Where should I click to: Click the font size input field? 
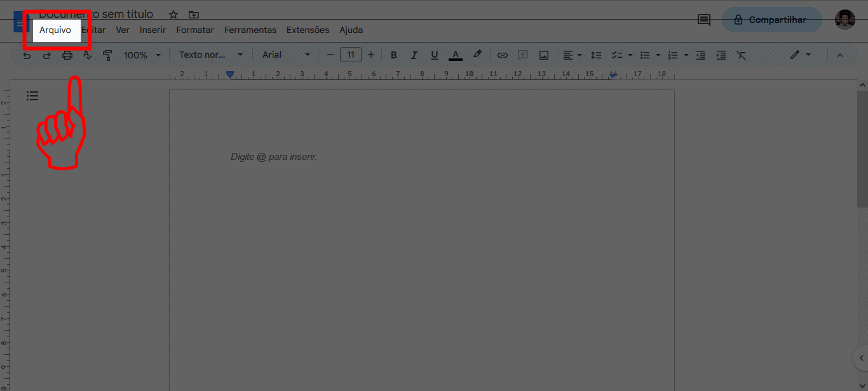350,55
